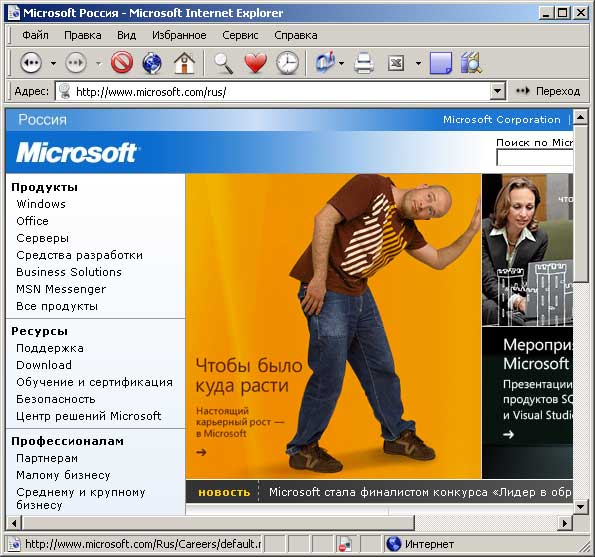Click the status bar page icon
The width and height of the screenshot is (595, 557).
[14, 544]
